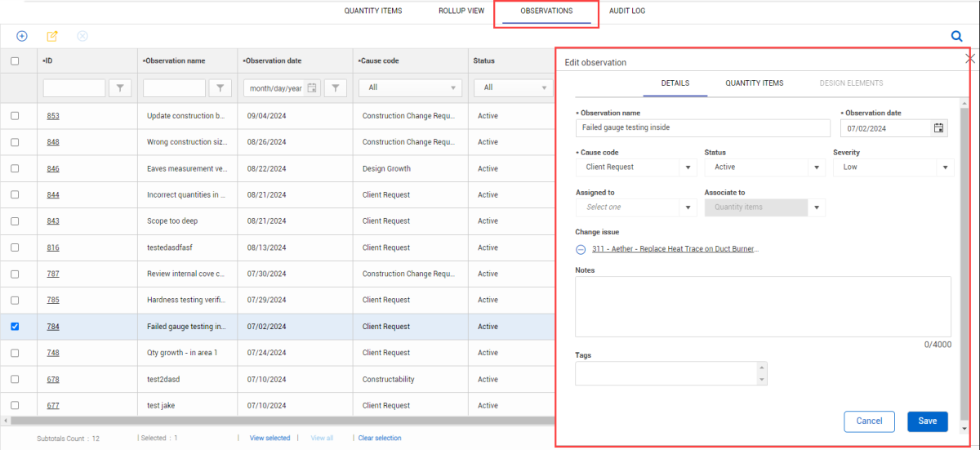Click the delete observation icon in toolbar

[x=82, y=36]
